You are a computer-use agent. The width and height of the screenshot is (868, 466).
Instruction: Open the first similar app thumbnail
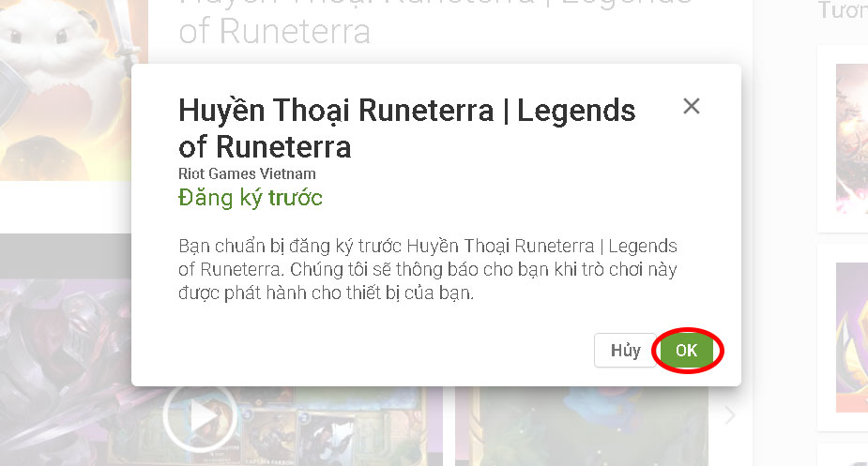click(x=851, y=139)
